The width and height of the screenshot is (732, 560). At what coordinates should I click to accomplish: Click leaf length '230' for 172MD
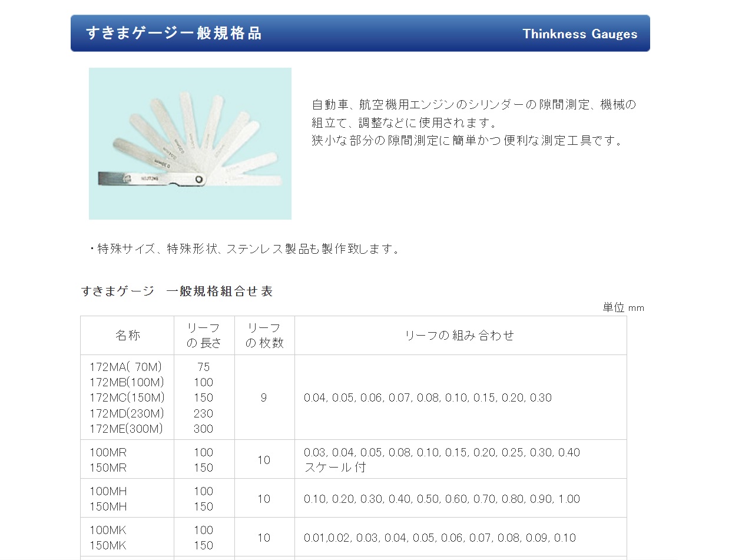pyautogui.click(x=204, y=413)
